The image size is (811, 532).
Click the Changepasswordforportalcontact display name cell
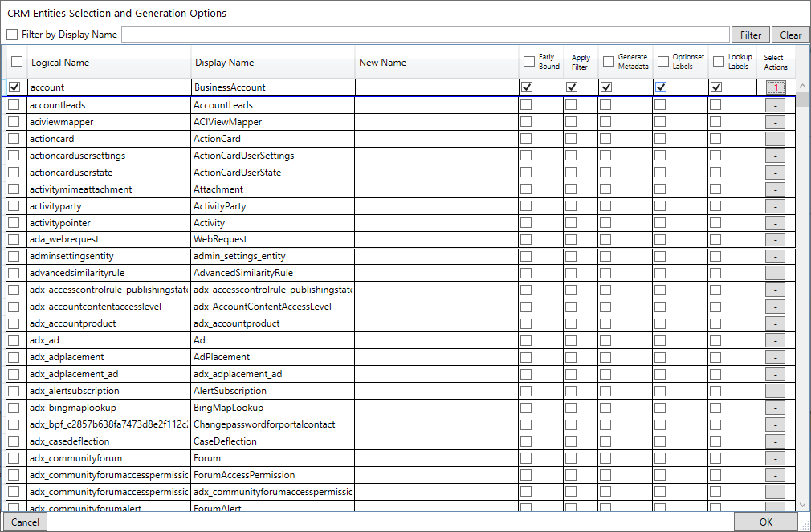272,424
